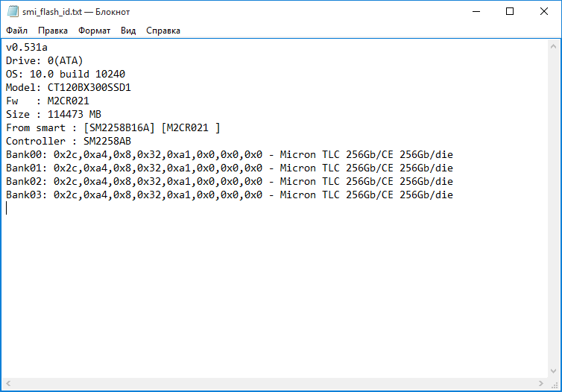This screenshot has height=392, width=562.
Task: Open the Файл menu
Action: click(17, 31)
